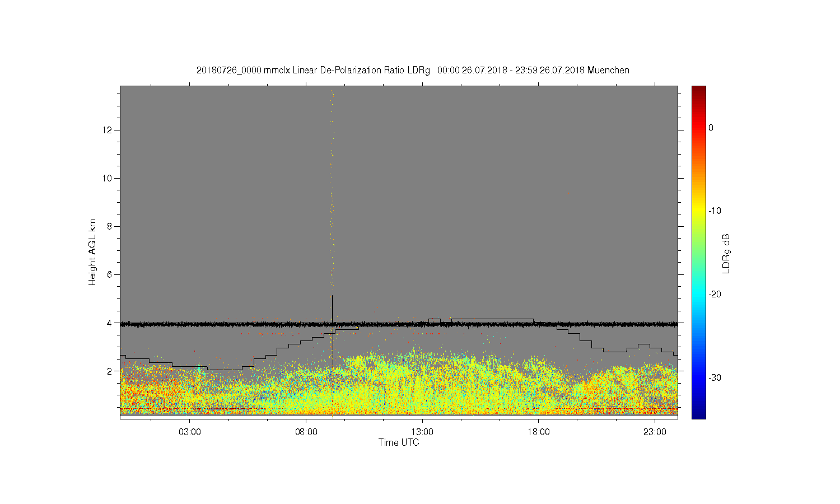Click the 03:00 time tick label
The image size is (840, 504).
click(x=190, y=432)
